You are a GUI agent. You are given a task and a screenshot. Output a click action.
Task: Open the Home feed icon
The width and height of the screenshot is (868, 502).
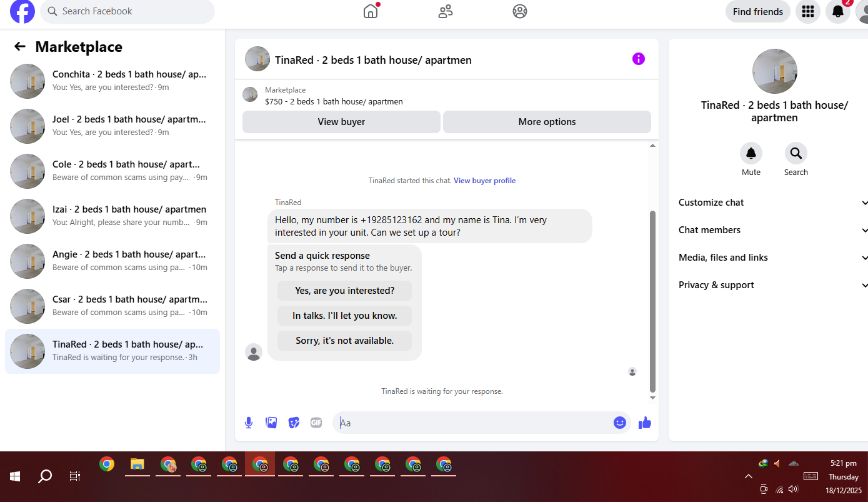pos(371,11)
